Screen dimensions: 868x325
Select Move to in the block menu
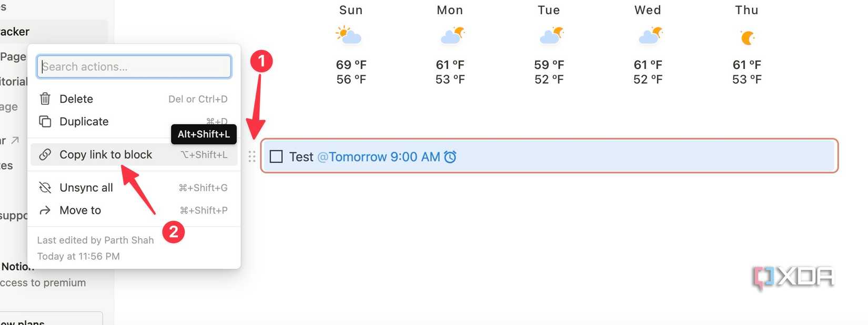pyautogui.click(x=80, y=210)
